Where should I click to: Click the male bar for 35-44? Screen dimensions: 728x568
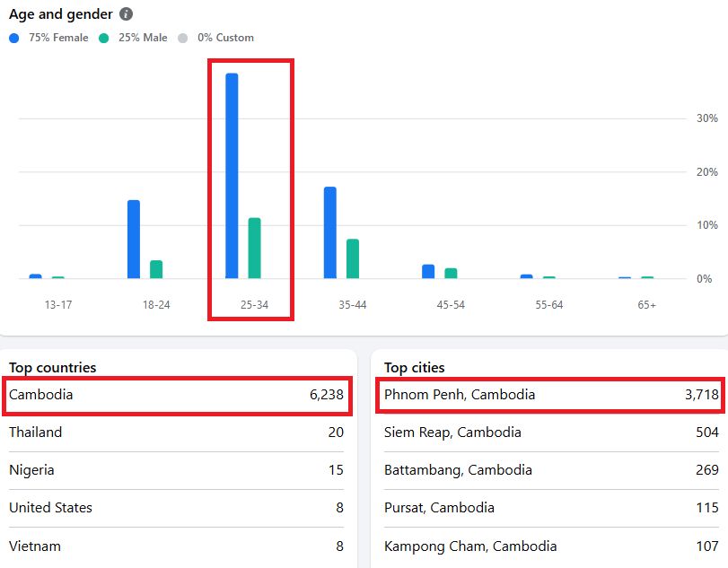pyautogui.click(x=353, y=259)
